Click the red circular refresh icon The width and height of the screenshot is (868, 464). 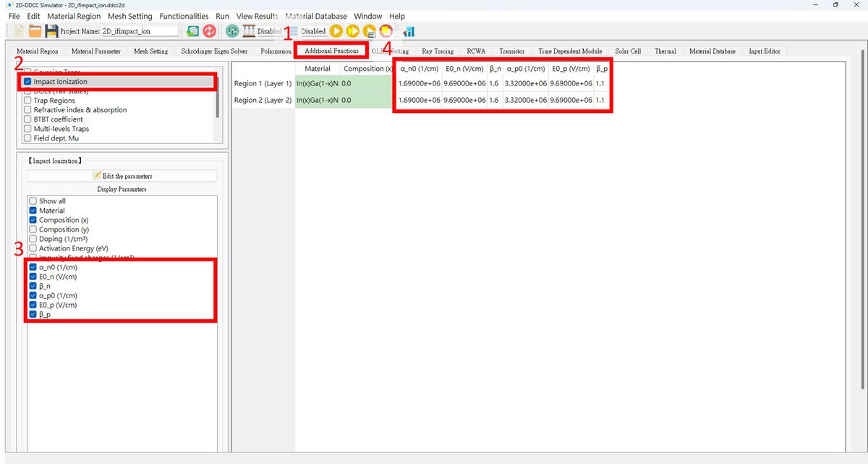[x=210, y=31]
